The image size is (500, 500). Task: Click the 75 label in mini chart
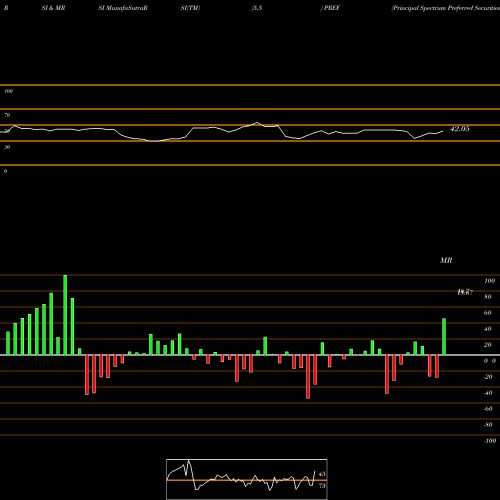322,486
